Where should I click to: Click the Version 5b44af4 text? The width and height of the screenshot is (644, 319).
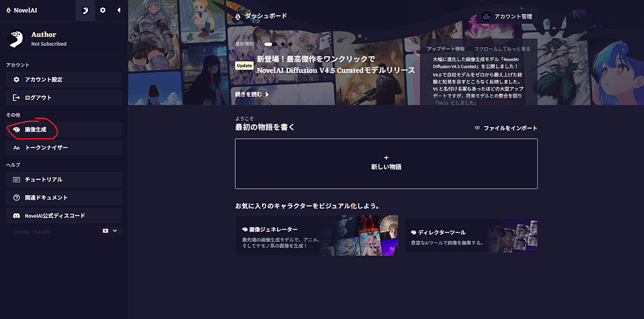[32, 232]
